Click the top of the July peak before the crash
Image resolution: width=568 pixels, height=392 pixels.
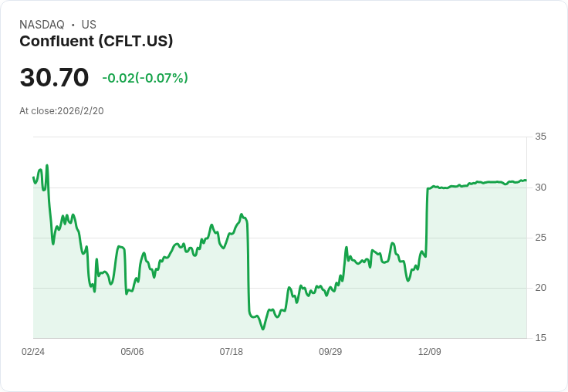pyautogui.click(x=242, y=215)
